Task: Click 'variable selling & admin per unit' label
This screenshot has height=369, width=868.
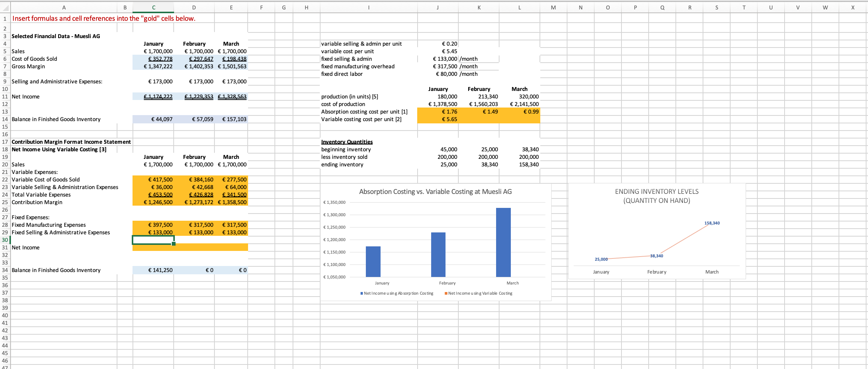Action: pos(361,44)
